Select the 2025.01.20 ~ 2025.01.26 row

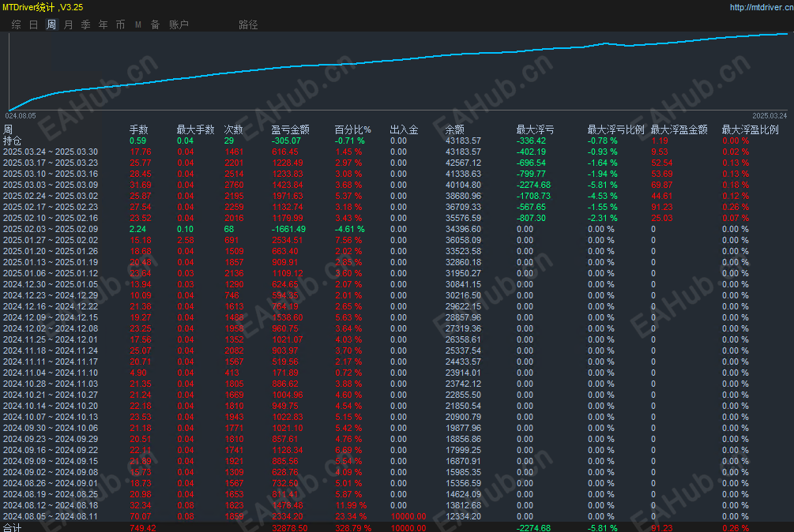point(397,251)
